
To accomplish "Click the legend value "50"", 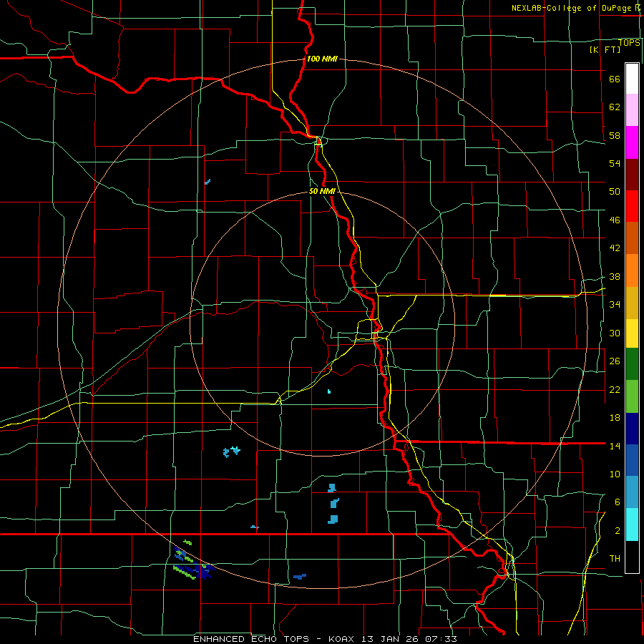I will click(x=615, y=192).
